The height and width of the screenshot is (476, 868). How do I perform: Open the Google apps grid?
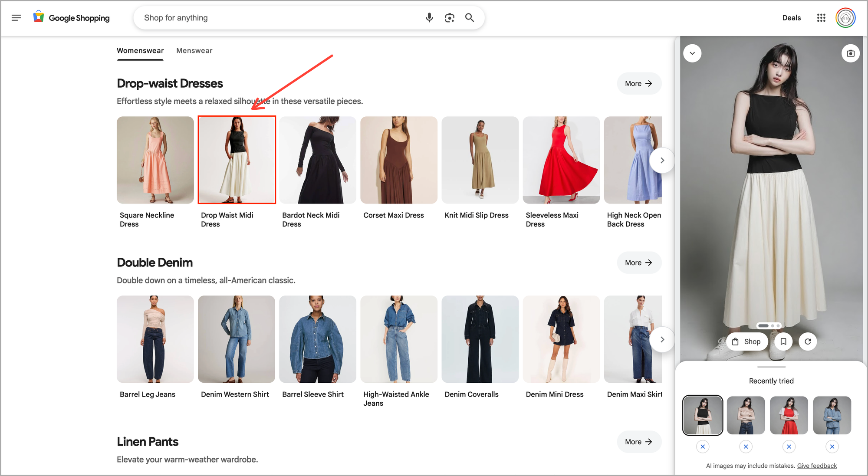point(821,18)
